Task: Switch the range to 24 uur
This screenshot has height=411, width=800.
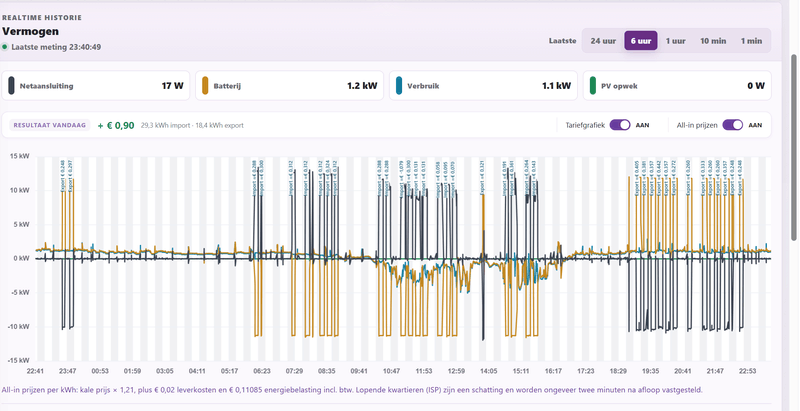Action: click(603, 41)
